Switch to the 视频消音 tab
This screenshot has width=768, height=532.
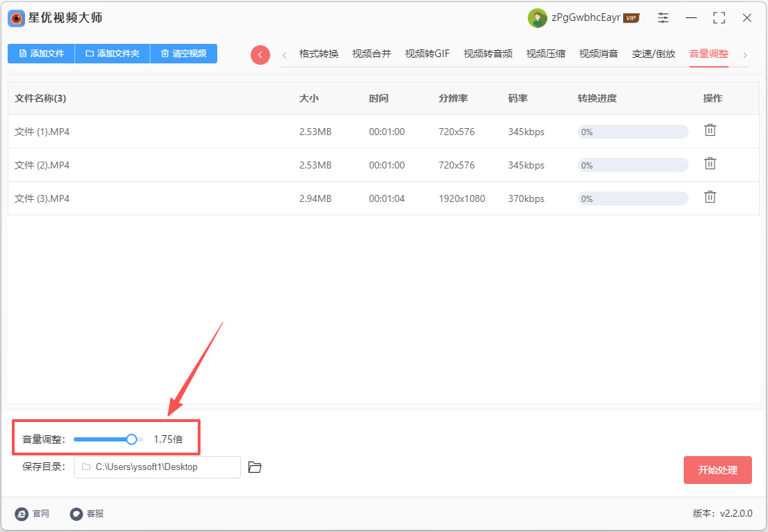click(x=599, y=54)
